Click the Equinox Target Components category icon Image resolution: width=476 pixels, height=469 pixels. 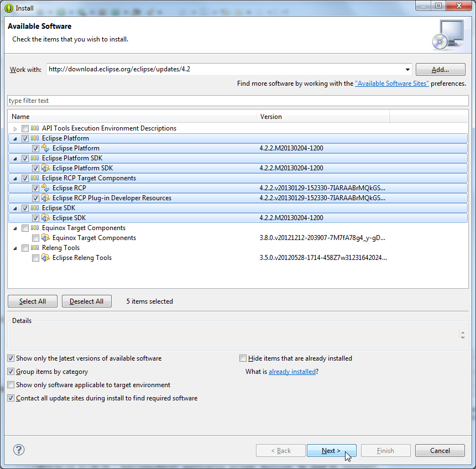tap(35, 228)
